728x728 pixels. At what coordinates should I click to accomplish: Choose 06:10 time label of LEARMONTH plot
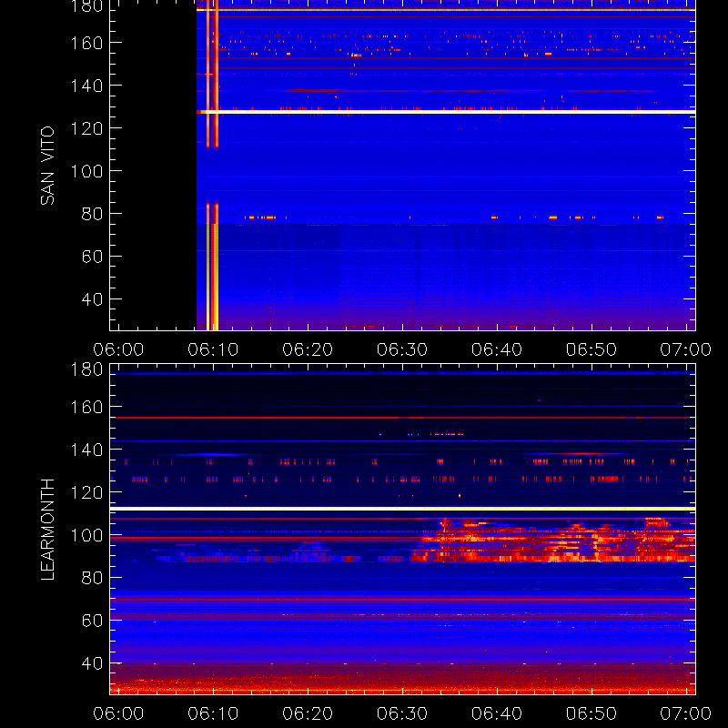coord(213,713)
